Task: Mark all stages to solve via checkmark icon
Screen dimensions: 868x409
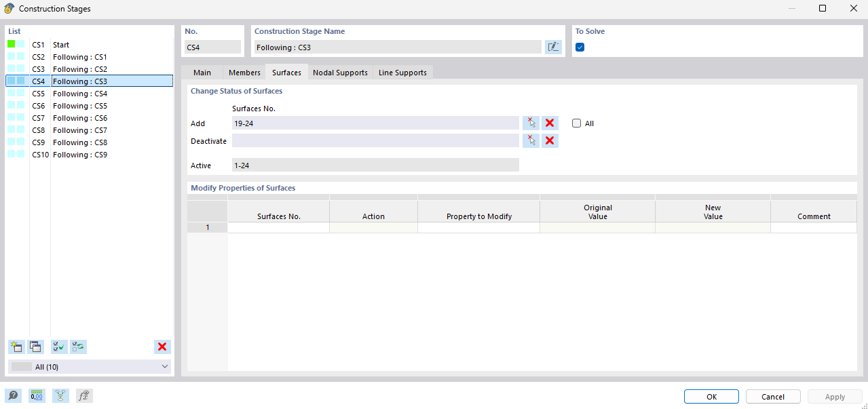Action: pos(58,347)
